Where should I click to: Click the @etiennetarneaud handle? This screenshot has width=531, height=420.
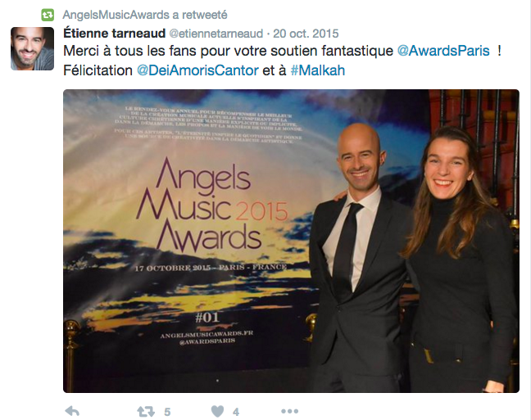point(216,34)
